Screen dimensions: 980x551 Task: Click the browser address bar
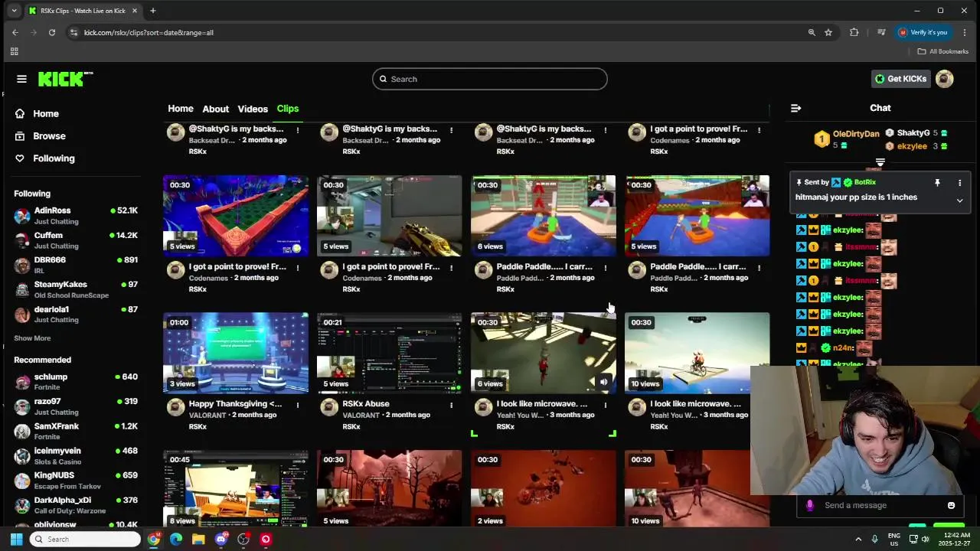[436, 32]
